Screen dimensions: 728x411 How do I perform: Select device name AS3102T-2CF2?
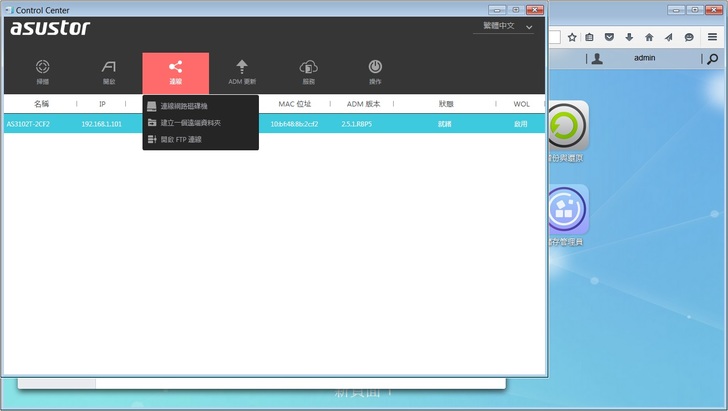point(28,124)
